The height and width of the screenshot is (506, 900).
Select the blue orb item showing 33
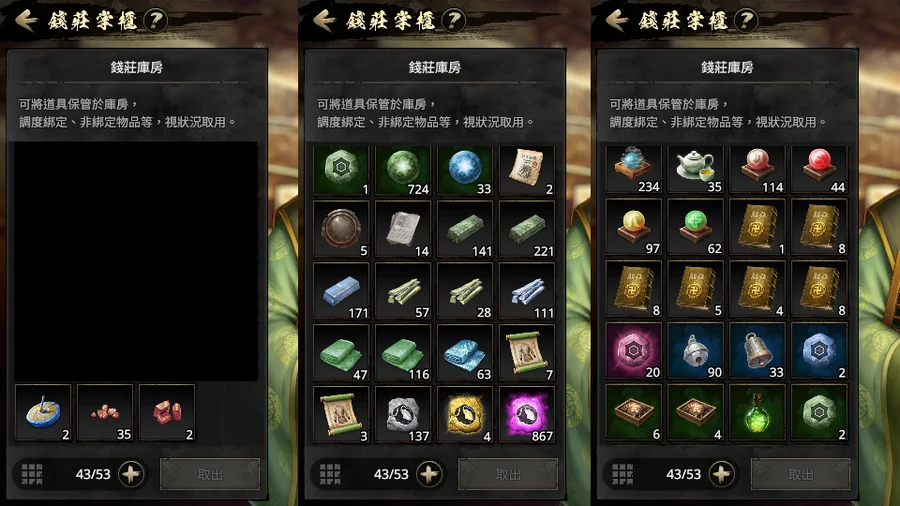465,170
